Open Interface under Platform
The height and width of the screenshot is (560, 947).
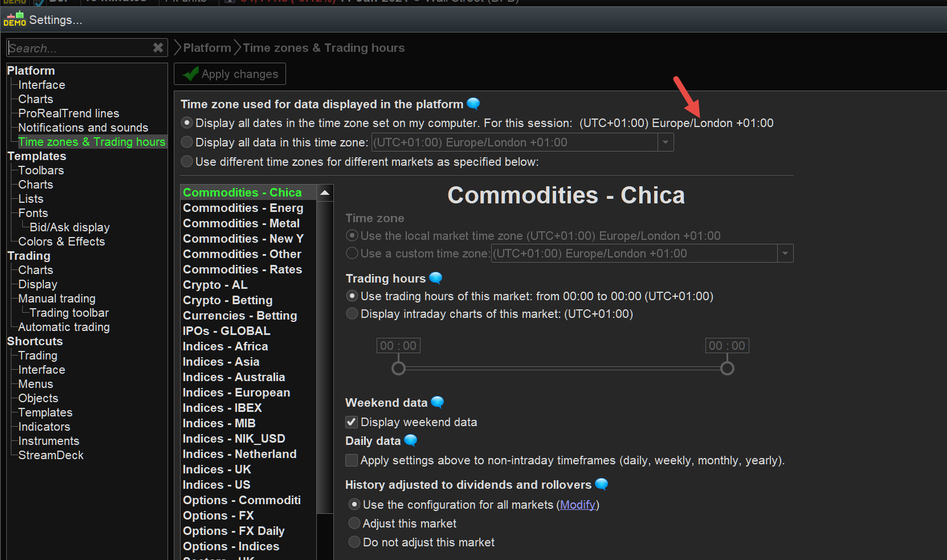tap(42, 85)
